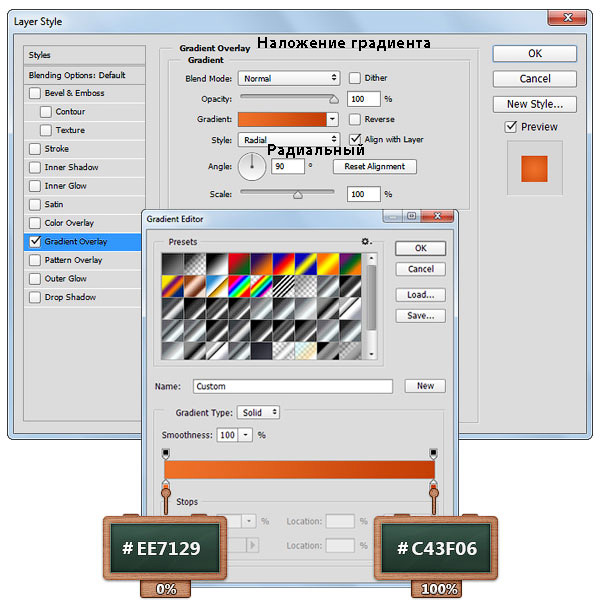600x600 pixels.
Task: Select the right color stop #C43F06
Action: 433,485
